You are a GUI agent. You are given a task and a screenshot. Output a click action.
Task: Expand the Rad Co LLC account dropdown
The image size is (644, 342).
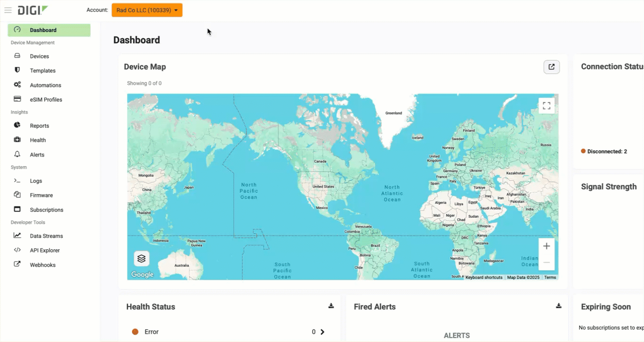click(147, 10)
